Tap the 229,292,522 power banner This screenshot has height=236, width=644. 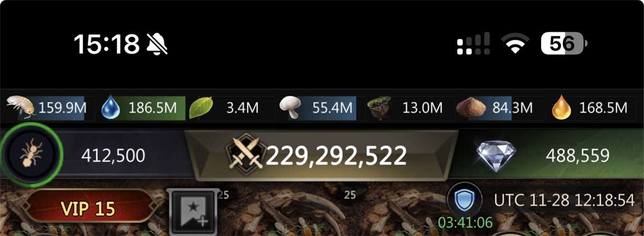[317, 155]
